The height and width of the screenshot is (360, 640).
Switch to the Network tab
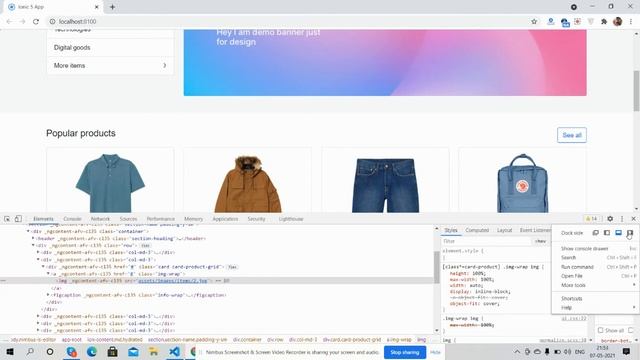click(100, 219)
